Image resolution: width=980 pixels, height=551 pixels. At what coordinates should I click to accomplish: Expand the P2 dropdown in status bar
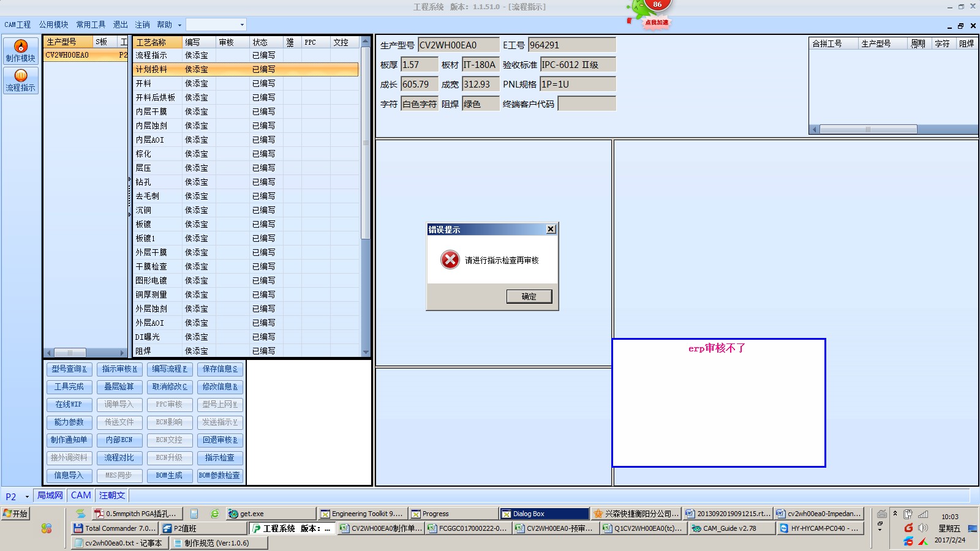(27, 497)
